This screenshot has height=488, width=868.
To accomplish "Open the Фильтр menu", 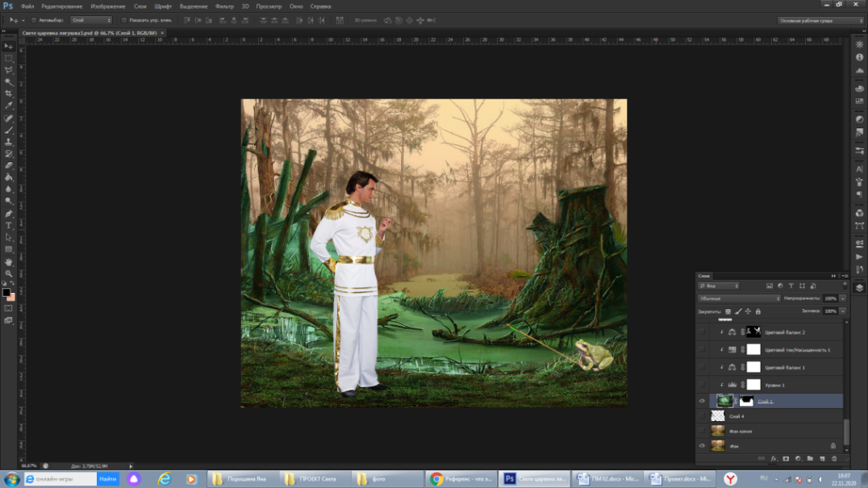I will (225, 6).
